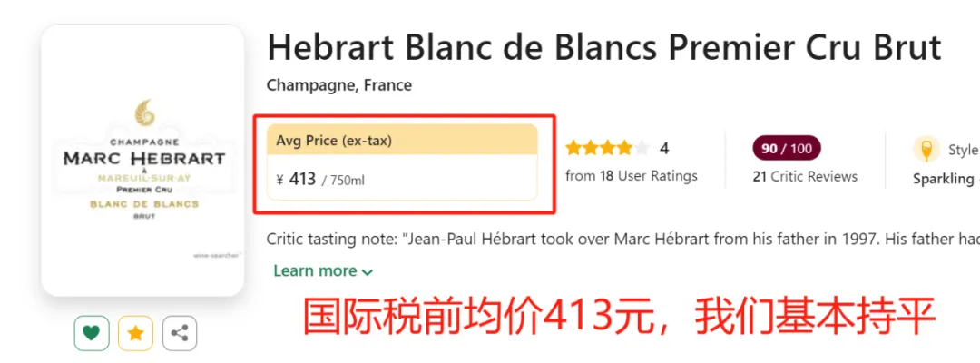
Task: Click the green heart favorite icon
Action: [92, 333]
